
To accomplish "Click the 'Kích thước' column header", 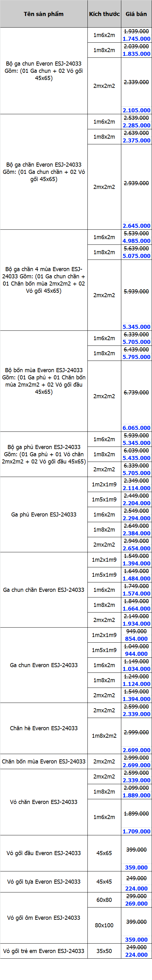I will coord(104,14).
